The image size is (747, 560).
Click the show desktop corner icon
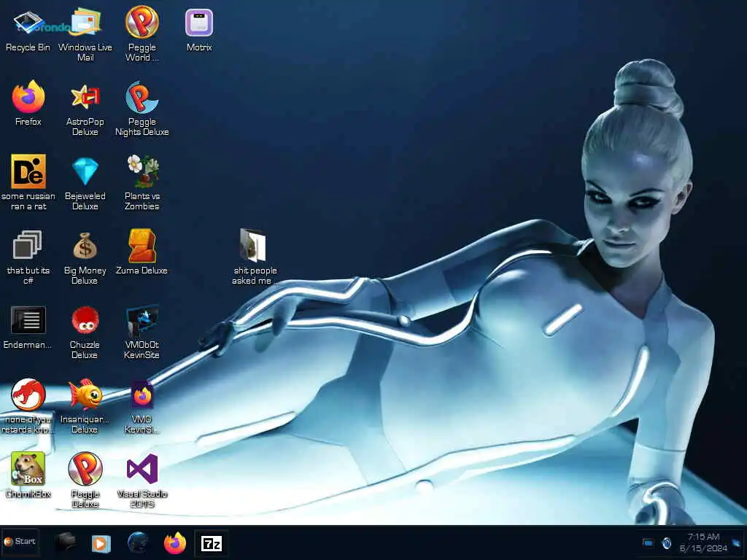coord(737,542)
